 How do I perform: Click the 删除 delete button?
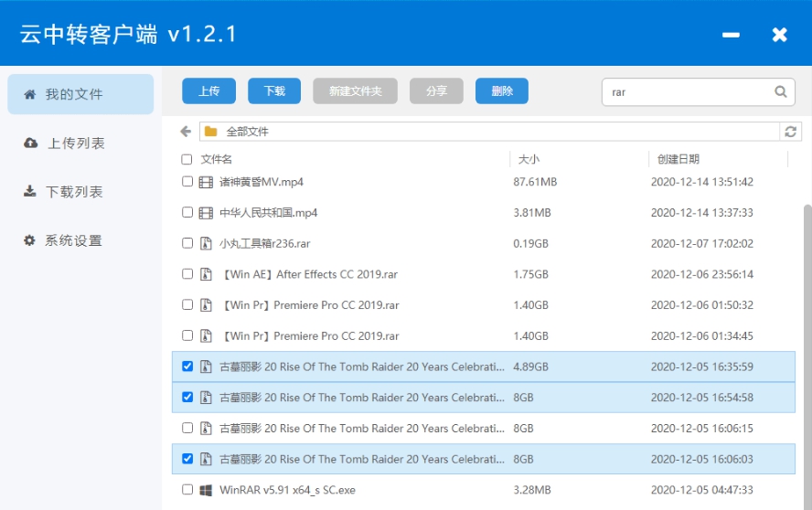502,91
